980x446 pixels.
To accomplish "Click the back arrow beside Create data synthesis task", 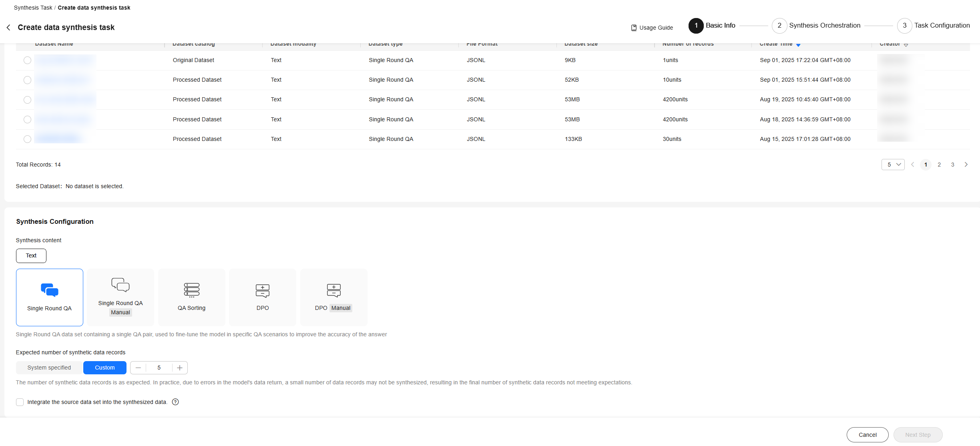I will (8, 27).
